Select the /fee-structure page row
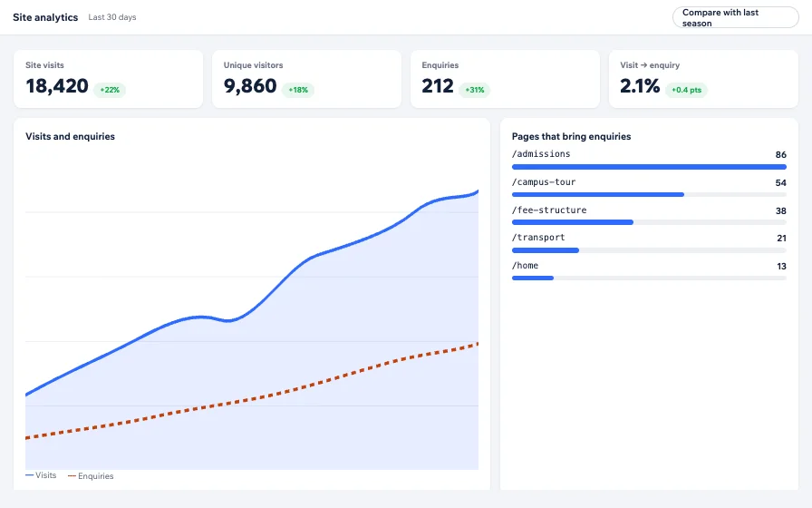Screen dimensions: 812x508 [649, 215]
